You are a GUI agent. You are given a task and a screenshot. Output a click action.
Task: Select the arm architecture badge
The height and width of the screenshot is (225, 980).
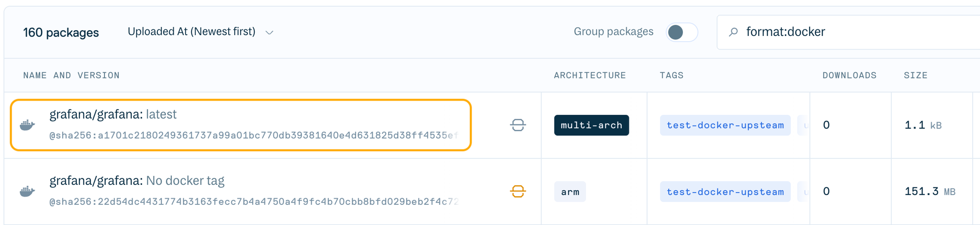coord(570,192)
